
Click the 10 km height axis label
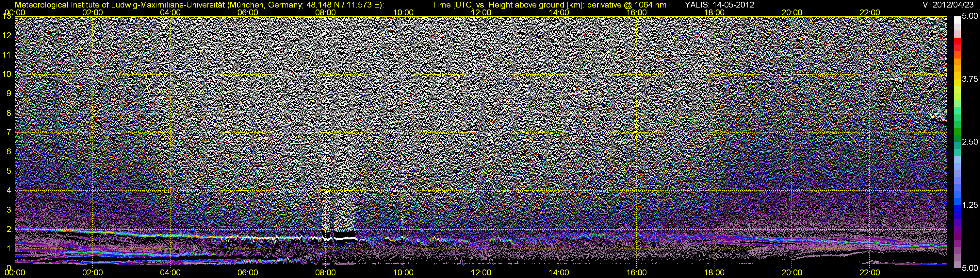[x=7, y=74]
